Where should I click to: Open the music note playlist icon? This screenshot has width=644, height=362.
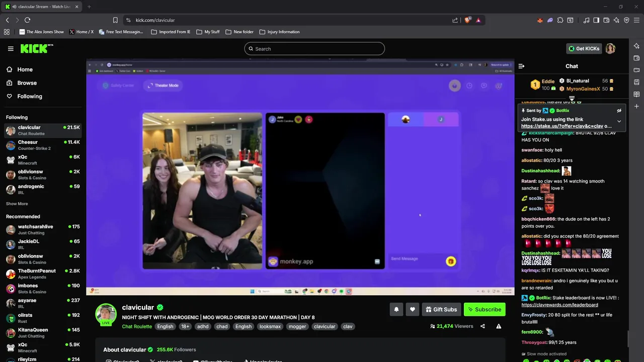click(586, 20)
